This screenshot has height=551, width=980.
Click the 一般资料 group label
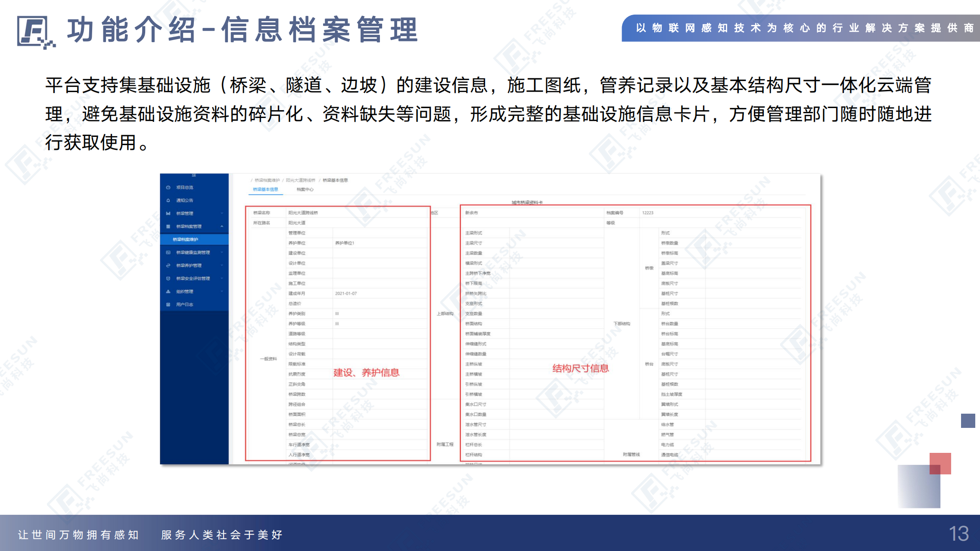pos(268,359)
